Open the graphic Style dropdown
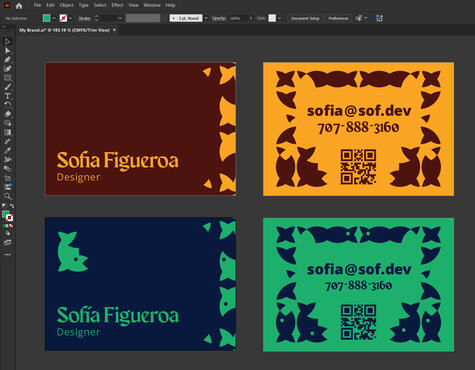475x370 pixels. click(280, 18)
